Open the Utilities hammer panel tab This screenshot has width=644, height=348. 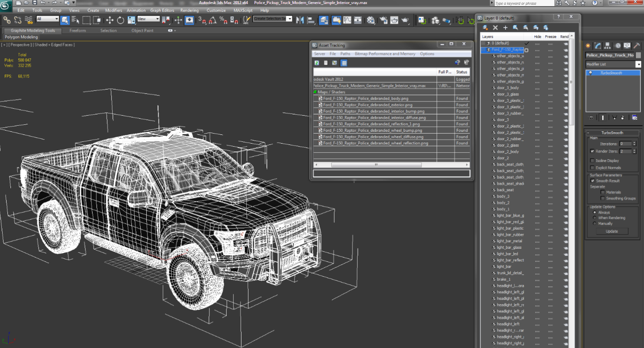click(x=637, y=46)
